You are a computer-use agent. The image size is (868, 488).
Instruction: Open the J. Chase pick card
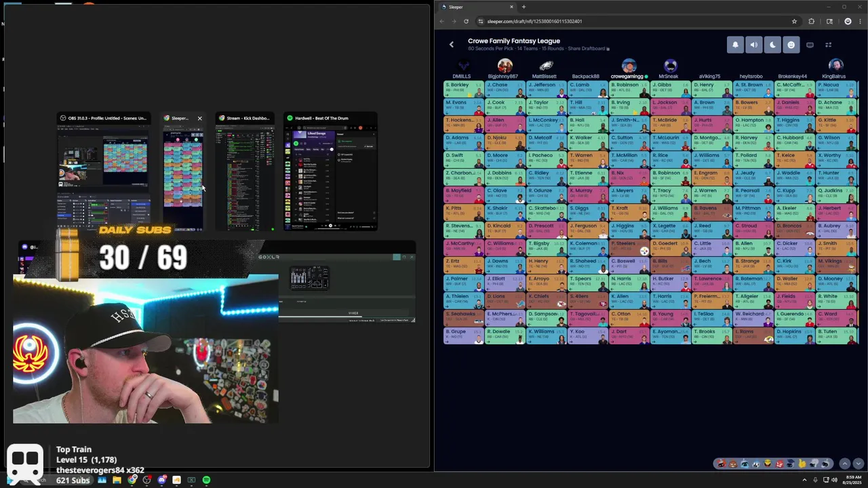point(505,88)
